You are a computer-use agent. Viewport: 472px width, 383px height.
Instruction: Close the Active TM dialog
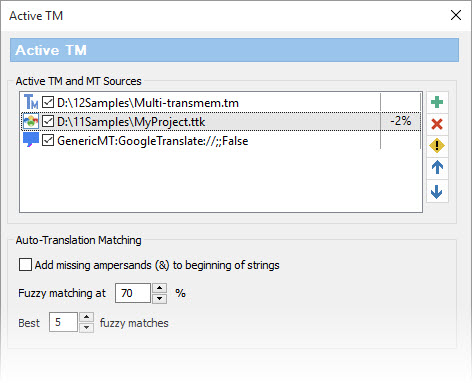click(x=456, y=15)
